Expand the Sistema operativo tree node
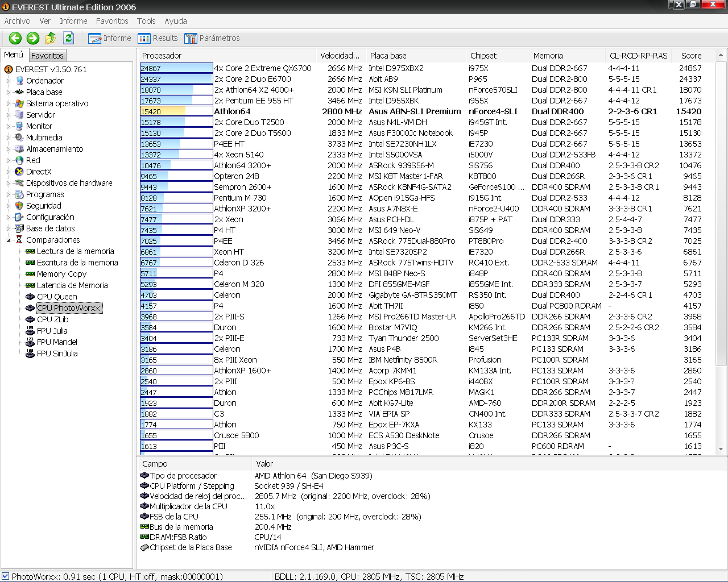The width and height of the screenshot is (728, 582). click(x=9, y=103)
